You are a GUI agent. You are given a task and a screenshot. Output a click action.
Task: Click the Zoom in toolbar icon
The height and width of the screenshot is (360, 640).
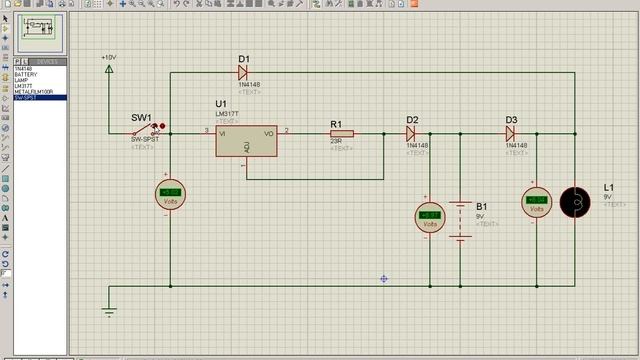pyautogui.click(x=133, y=4)
